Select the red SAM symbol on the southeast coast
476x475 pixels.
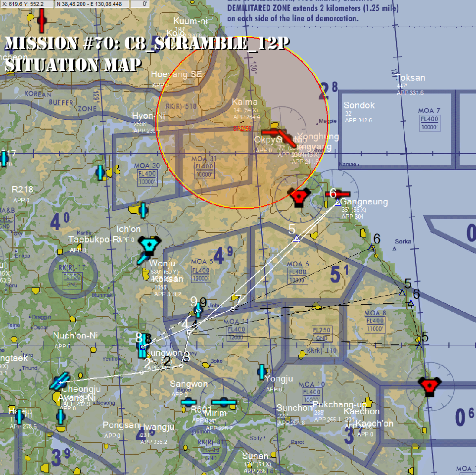(429, 386)
